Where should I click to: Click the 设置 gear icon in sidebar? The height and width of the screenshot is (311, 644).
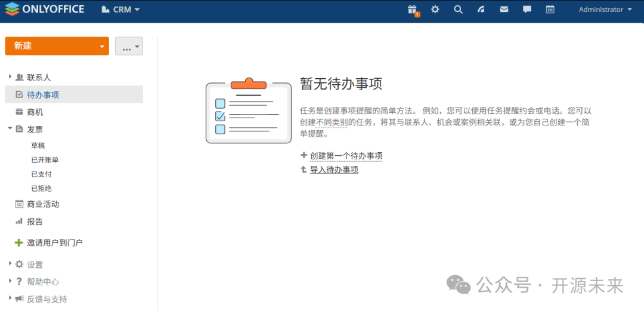19,264
